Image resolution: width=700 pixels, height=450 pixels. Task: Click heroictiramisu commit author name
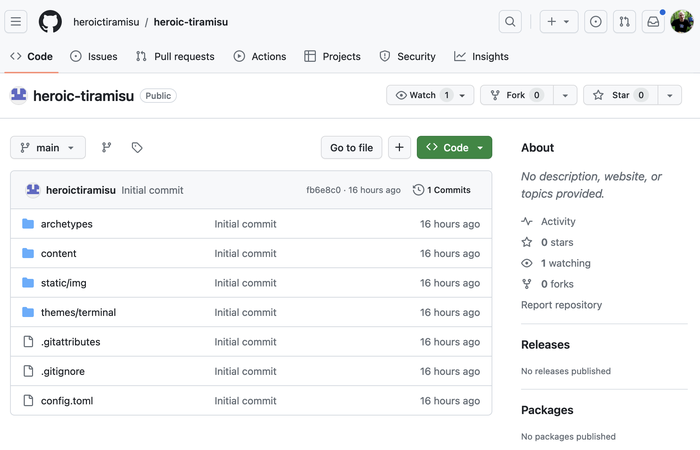pos(81,190)
